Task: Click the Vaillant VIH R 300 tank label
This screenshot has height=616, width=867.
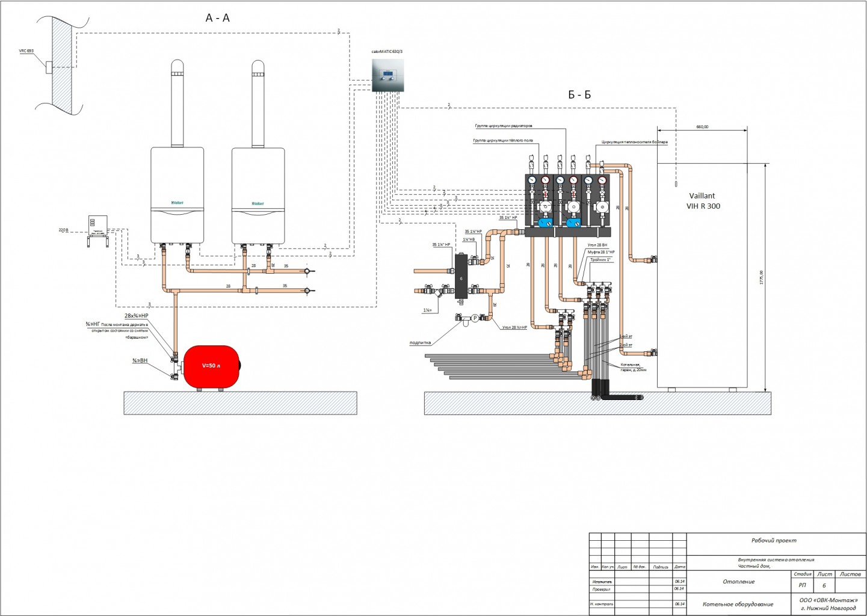Action: pos(703,201)
